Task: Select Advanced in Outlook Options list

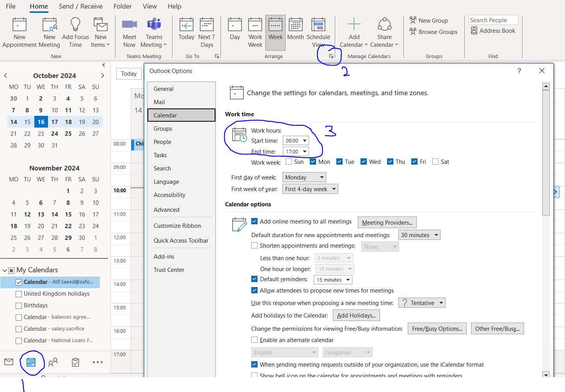Action: (167, 209)
